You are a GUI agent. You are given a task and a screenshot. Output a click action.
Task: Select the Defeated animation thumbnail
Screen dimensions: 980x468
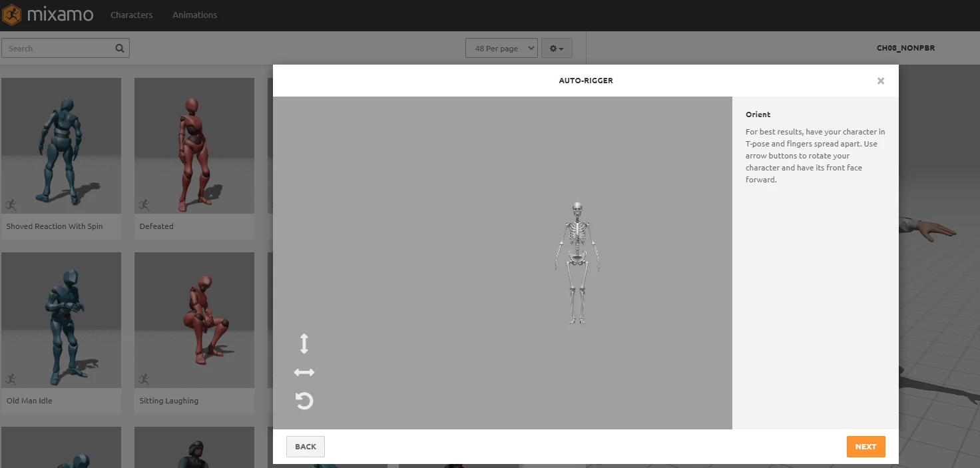(194, 146)
